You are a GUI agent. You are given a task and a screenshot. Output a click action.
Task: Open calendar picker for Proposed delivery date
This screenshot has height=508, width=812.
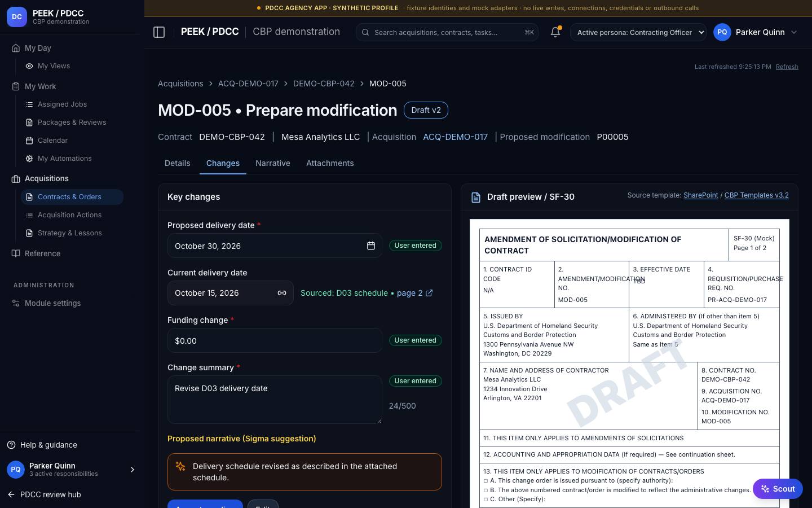click(371, 246)
